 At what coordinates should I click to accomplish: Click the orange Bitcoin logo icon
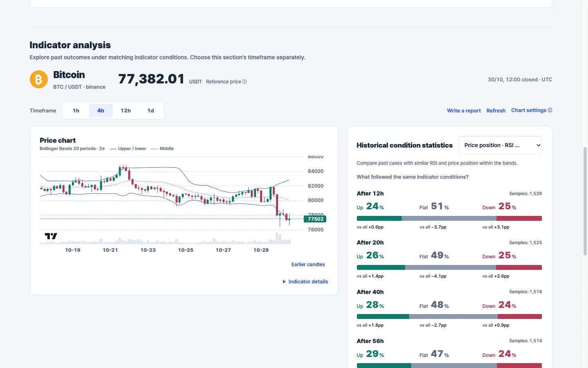(x=39, y=79)
